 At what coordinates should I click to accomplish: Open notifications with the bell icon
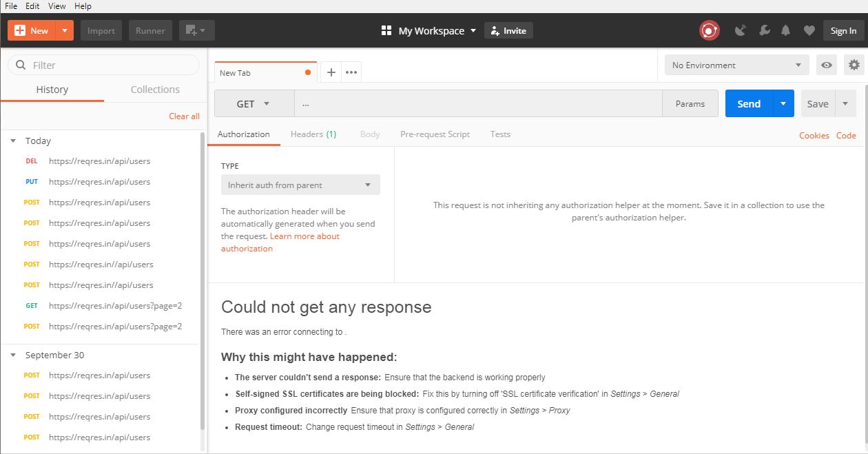click(785, 30)
